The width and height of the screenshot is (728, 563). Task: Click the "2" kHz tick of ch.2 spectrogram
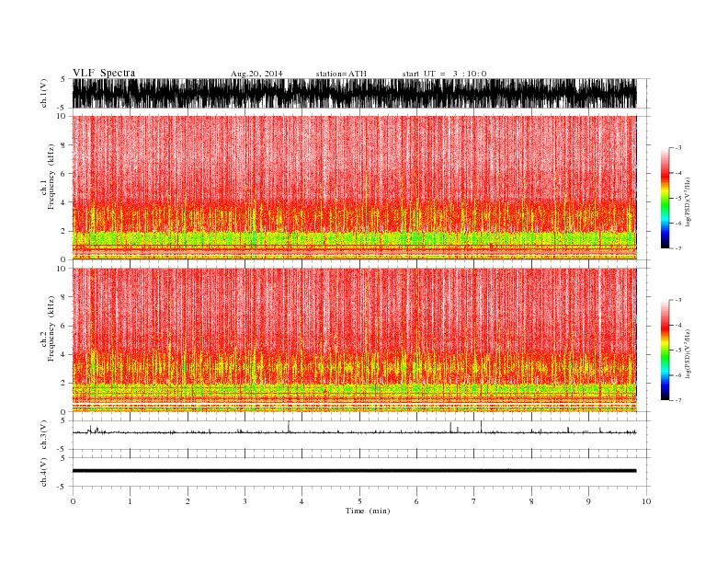[x=63, y=384]
